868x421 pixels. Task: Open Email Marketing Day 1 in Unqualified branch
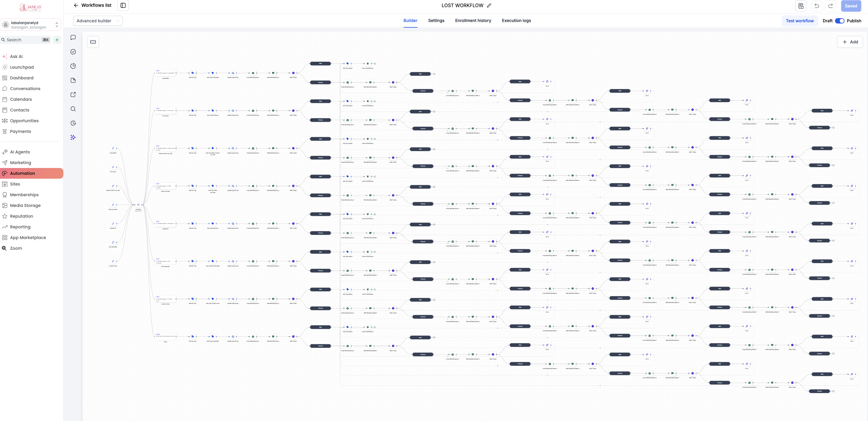(253, 73)
